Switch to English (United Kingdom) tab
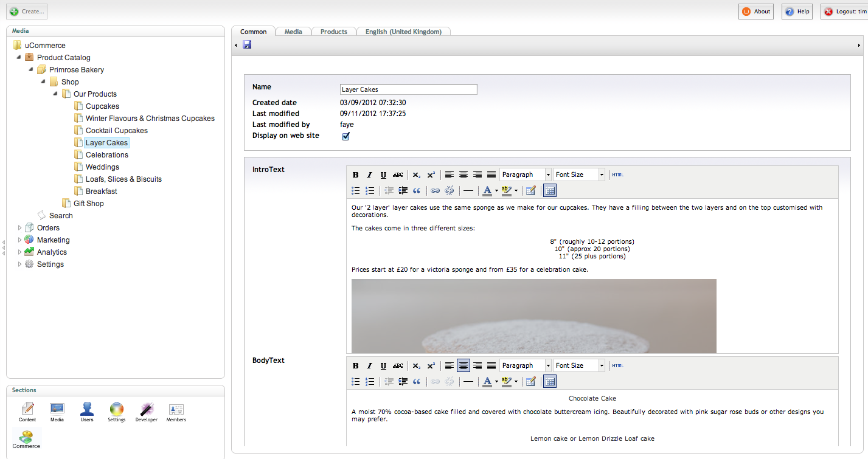 pos(403,32)
